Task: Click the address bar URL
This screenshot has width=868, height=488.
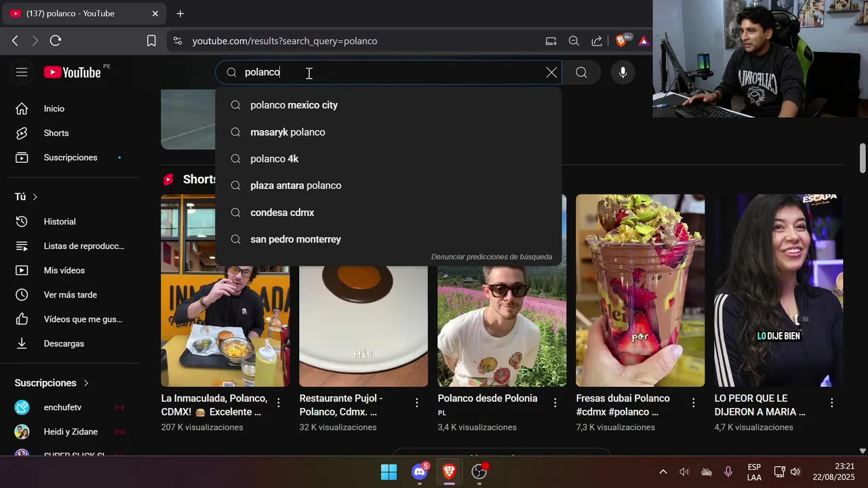Action: coord(285,41)
